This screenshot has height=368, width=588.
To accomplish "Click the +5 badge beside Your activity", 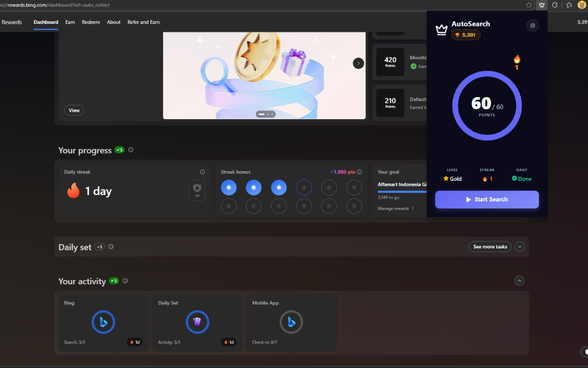I will 113,281.
